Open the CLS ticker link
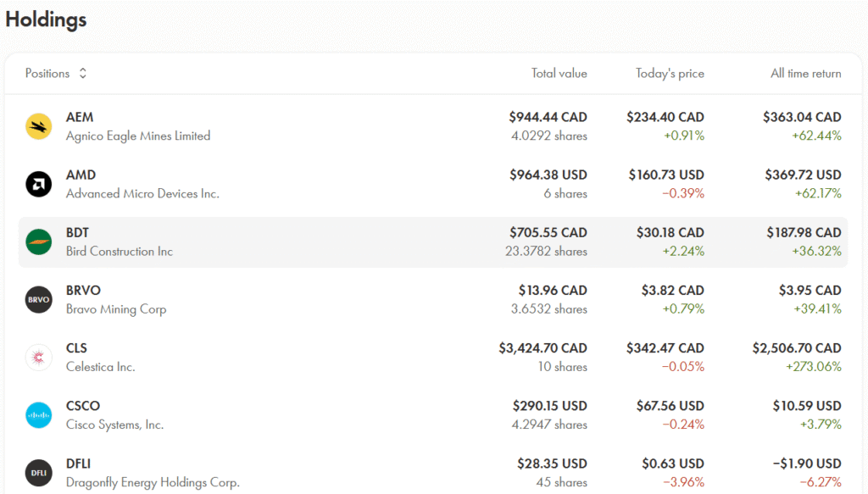The height and width of the screenshot is (494, 868). click(76, 348)
